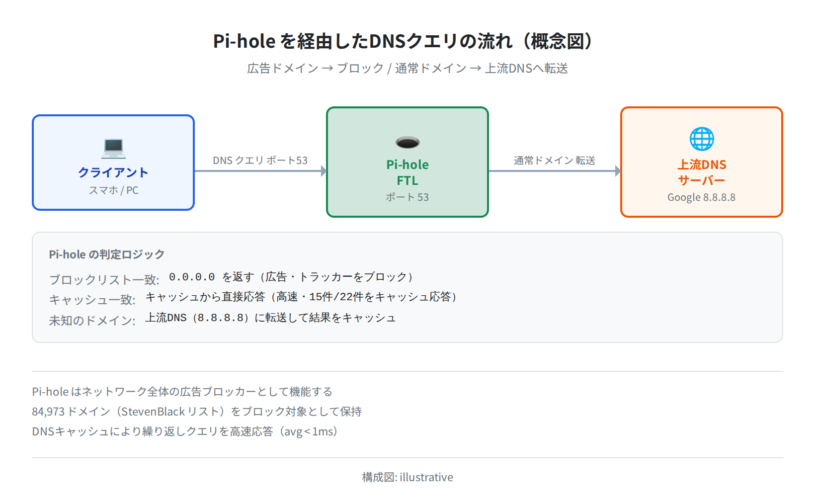Click the laptop icon in the client box
The image size is (815, 504).
coord(113,147)
